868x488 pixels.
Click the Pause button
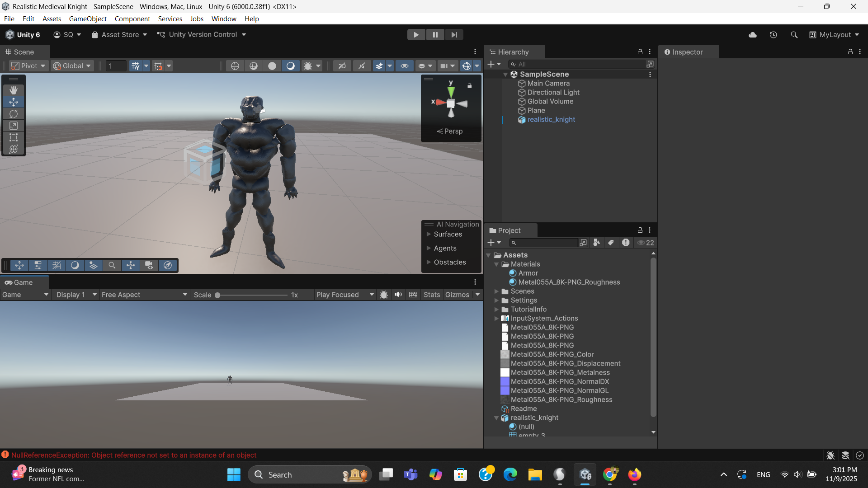(435, 35)
